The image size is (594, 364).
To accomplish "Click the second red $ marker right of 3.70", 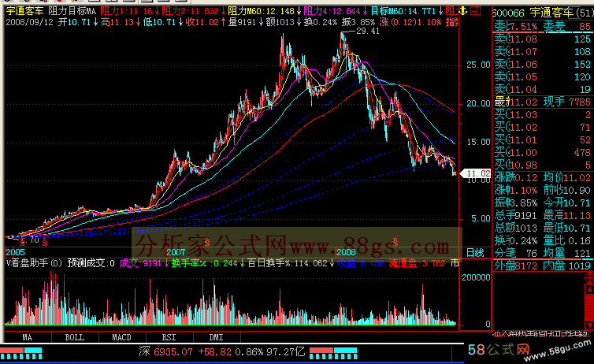I will point(45,243).
